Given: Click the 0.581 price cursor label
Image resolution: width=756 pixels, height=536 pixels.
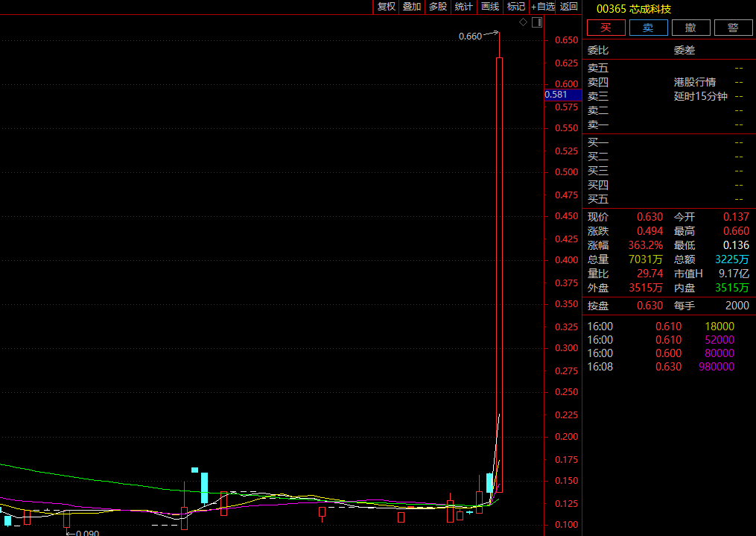Looking at the screenshot, I should coord(562,95).
